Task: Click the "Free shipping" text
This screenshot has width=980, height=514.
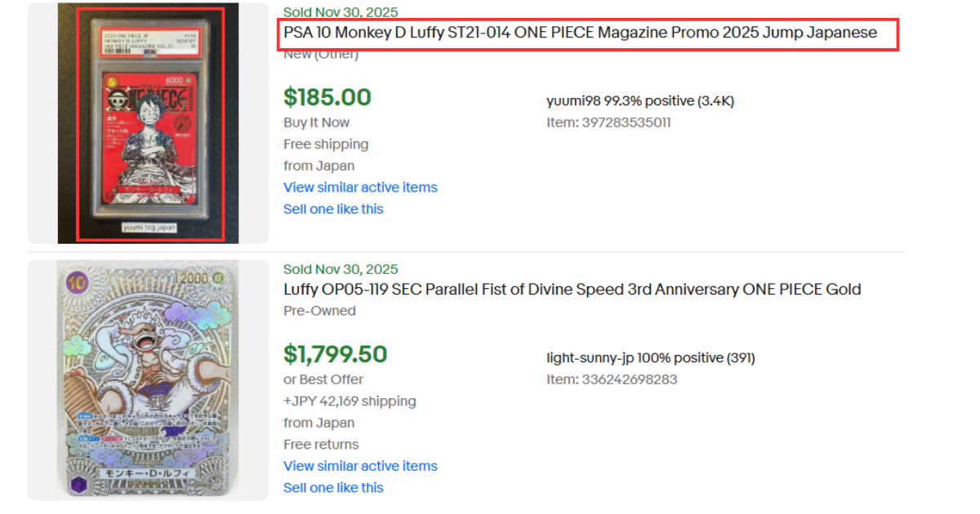Action: [x=326, y=144]
